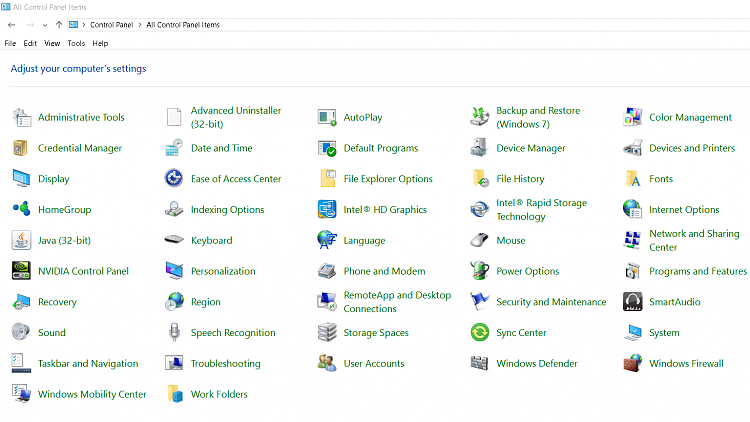Screen dimensions: 750x422
Task: Click the Power Options battery icon
Action: point(479,270)
